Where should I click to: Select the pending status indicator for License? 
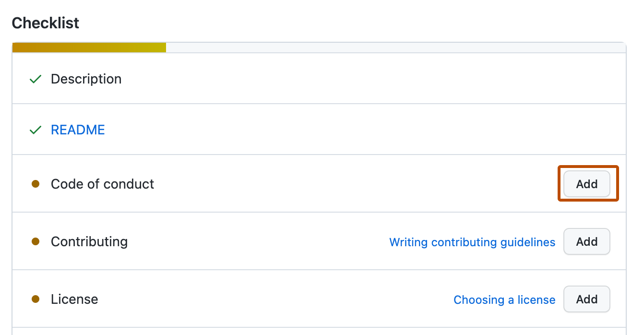point(36,299)
